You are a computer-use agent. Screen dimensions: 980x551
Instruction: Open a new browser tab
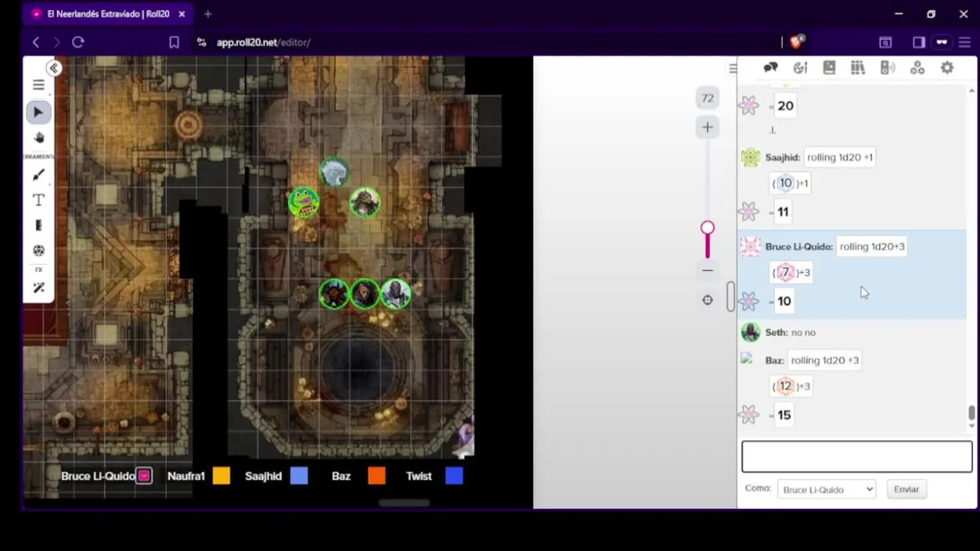207,14
